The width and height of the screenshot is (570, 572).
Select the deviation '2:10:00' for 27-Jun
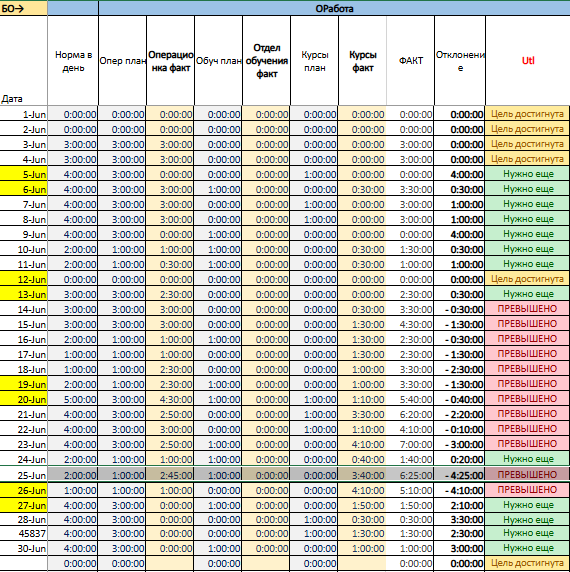460,505
